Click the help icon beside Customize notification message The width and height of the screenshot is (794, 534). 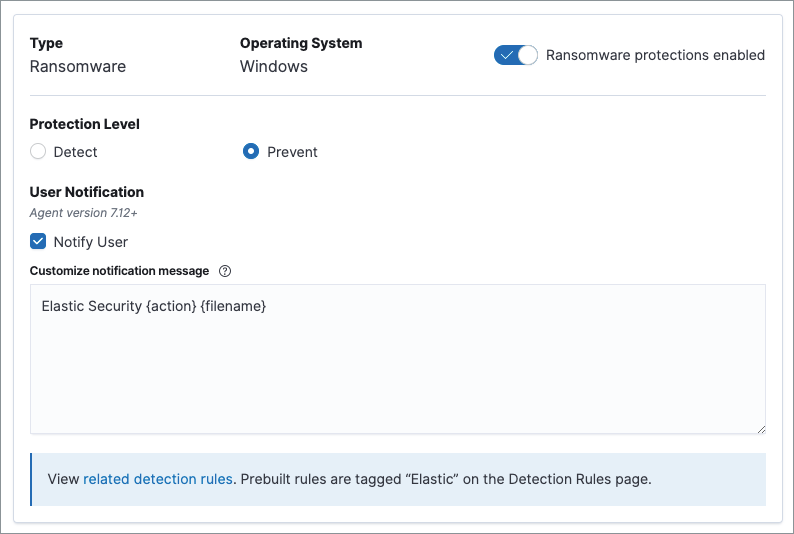coord(225,271)
